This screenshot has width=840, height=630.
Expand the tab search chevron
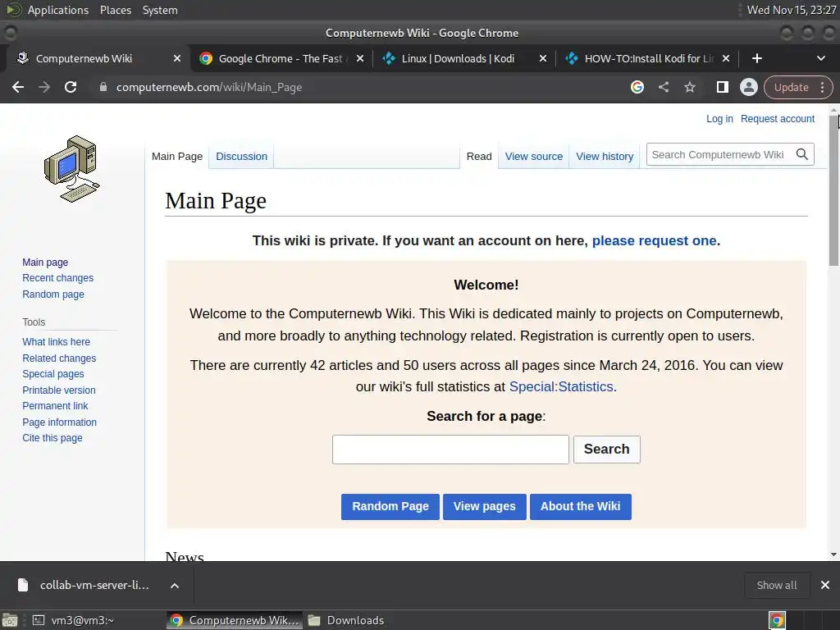pos(820,58)
